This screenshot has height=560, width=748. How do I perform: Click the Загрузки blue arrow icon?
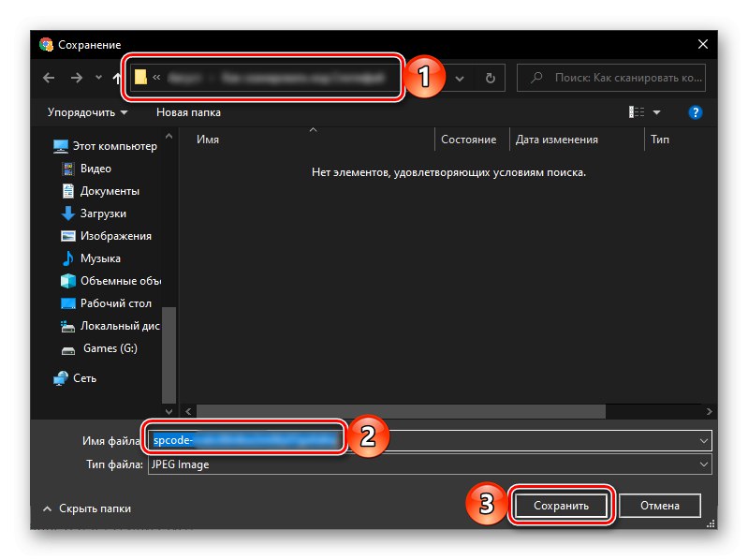point(68,214)
